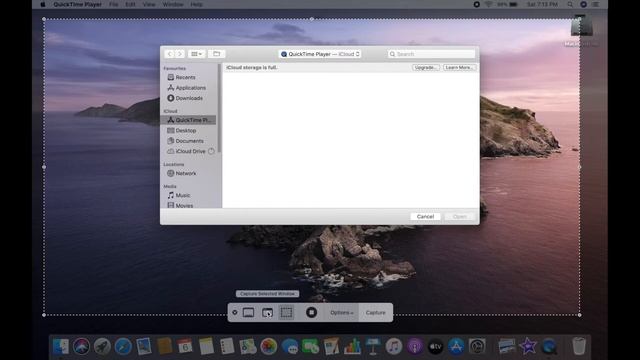This screenshot has height=360, width=640.
Task: Click the Open button in the dialog
Action: pos(460,217)
